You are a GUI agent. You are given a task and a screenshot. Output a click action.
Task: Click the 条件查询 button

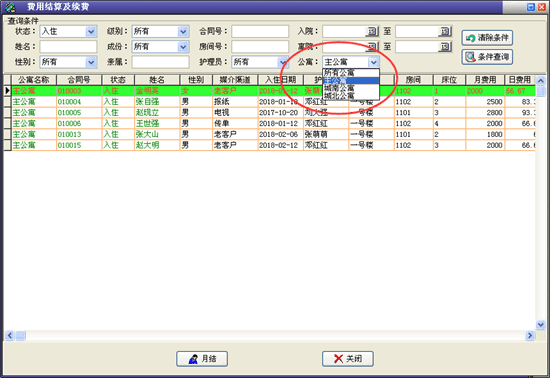[487, 57]
